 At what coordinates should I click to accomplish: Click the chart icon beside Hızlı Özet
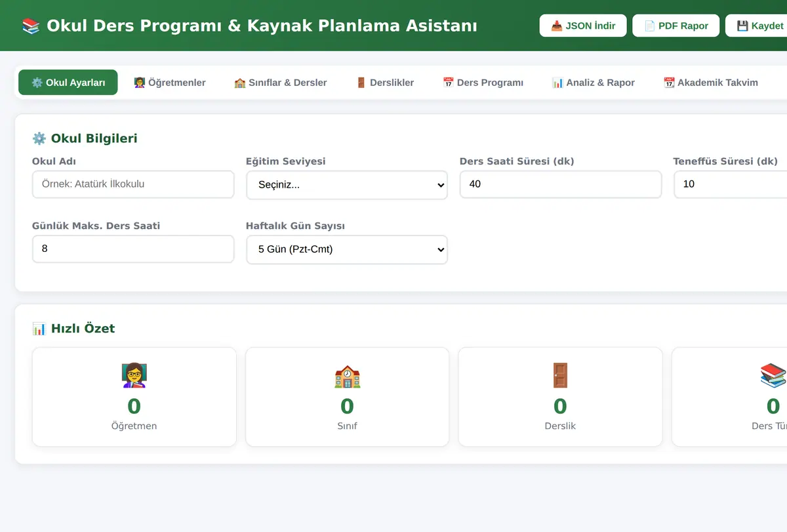point(39,329)
